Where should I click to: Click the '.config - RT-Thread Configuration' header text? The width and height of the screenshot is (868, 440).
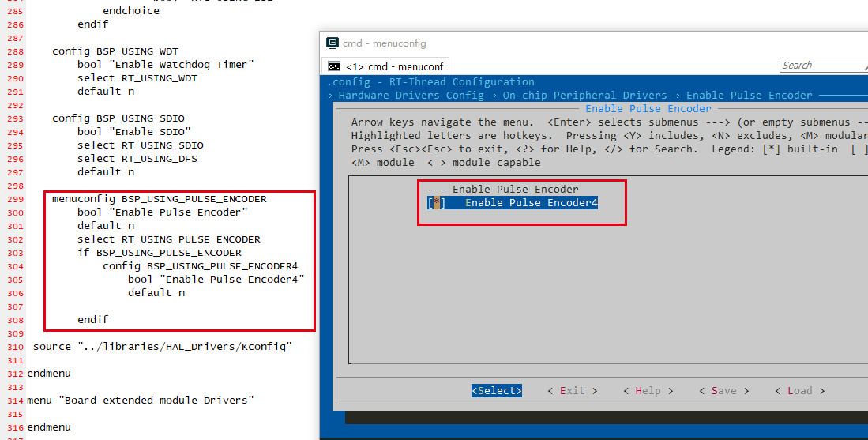click(x=430, y=82)
